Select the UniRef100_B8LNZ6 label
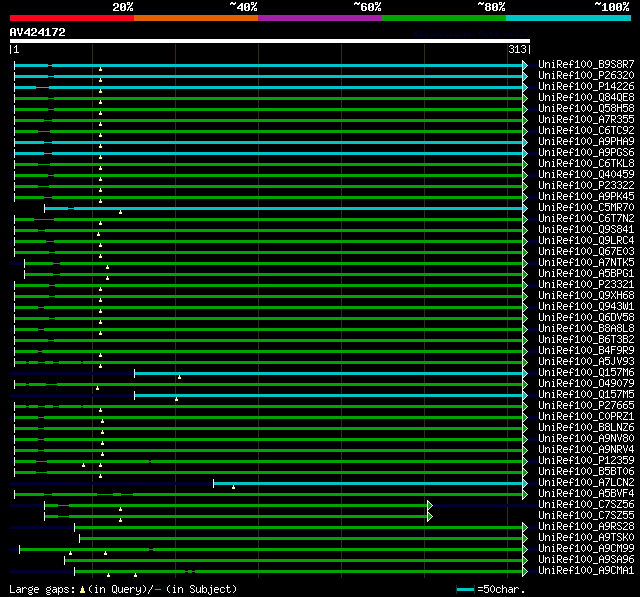The height and width of the screenshot is (597, 640). coord(586,428)
